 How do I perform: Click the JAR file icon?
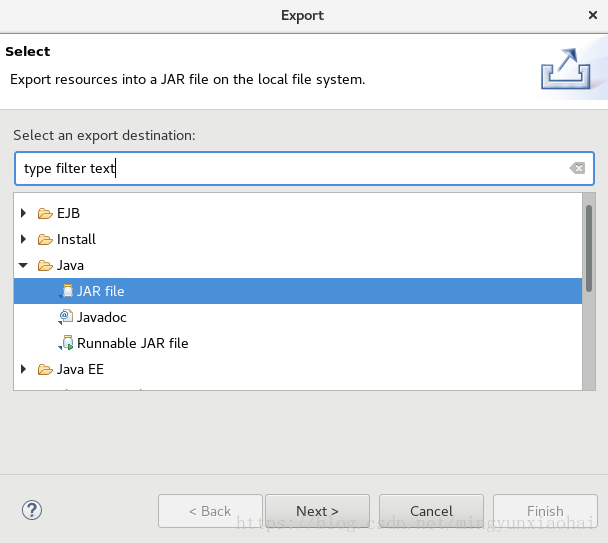point(66,291)
